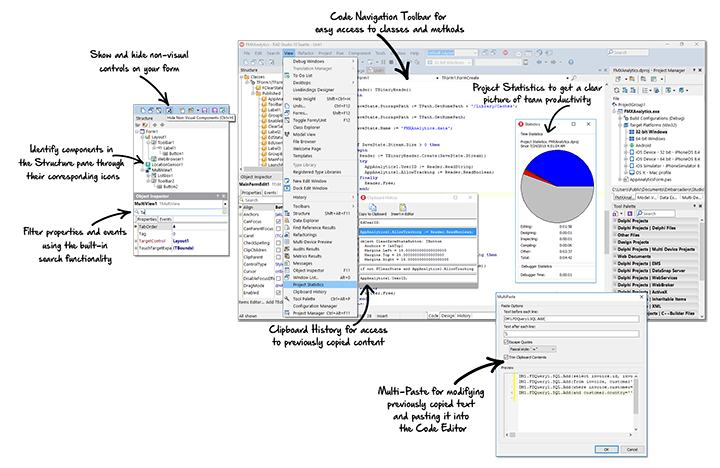
Task: Expand the Other Files palette category
Action: pos(615,235)
